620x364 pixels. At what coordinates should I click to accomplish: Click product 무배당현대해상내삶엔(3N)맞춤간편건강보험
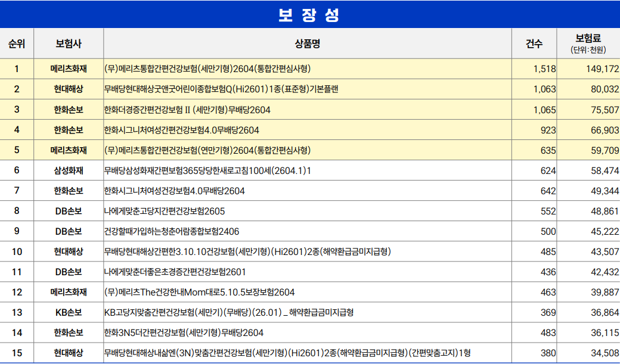click(287, 353)
